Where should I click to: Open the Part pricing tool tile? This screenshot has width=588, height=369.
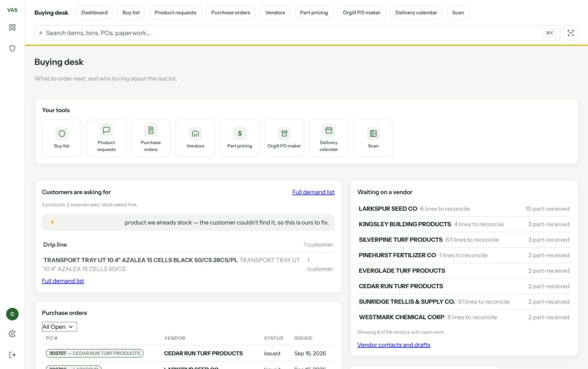[x=240, y=138]
